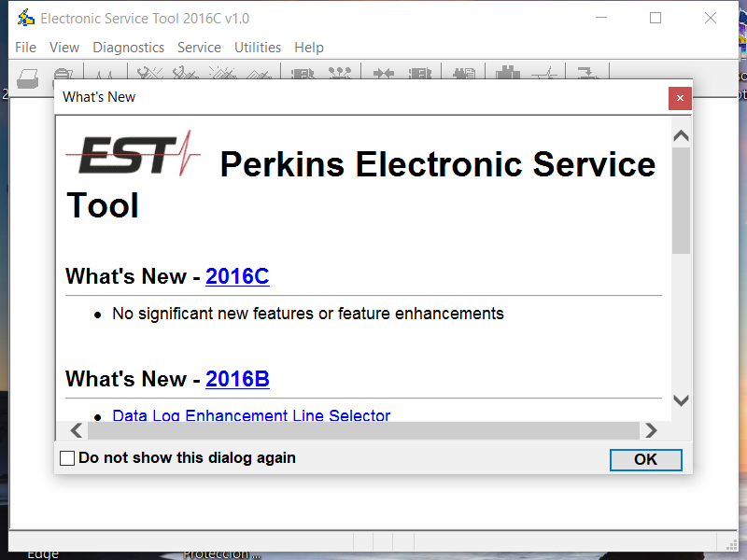Open the 2016C release link

pyautogui.click(x=237, y=276)
